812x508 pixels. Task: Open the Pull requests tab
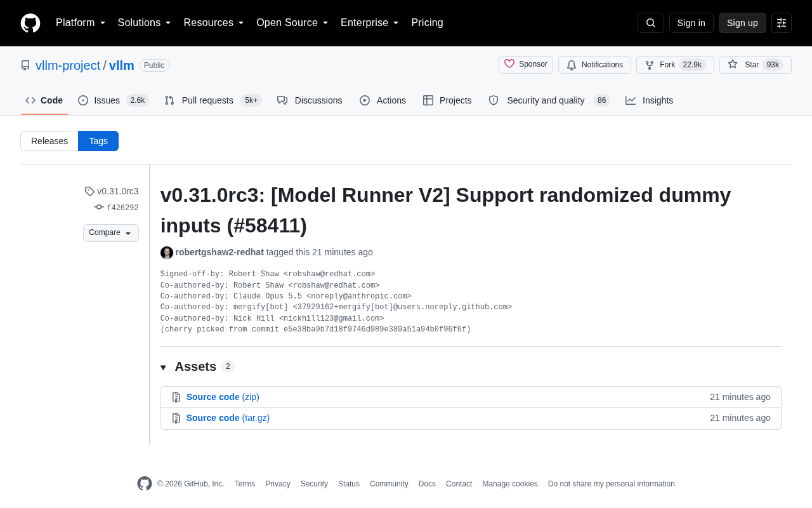coord(213,100)
